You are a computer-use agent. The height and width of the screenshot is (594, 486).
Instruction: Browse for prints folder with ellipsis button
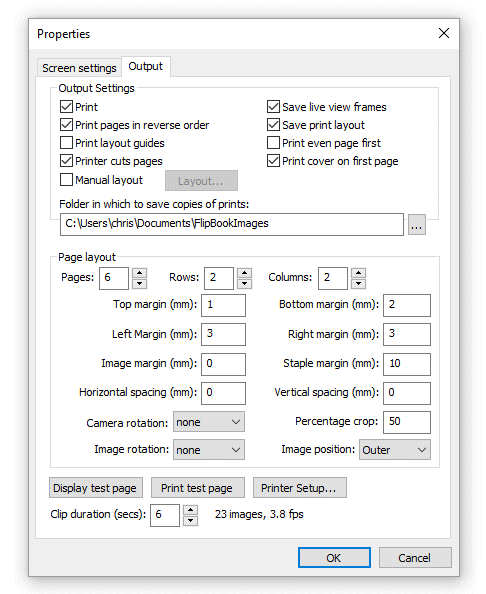417,225
